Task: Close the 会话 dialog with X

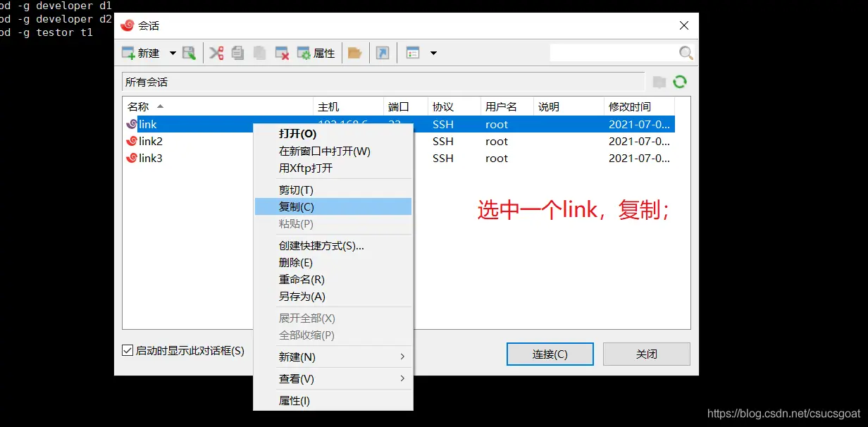Action: pyautogui.click(x=683, y=25)
